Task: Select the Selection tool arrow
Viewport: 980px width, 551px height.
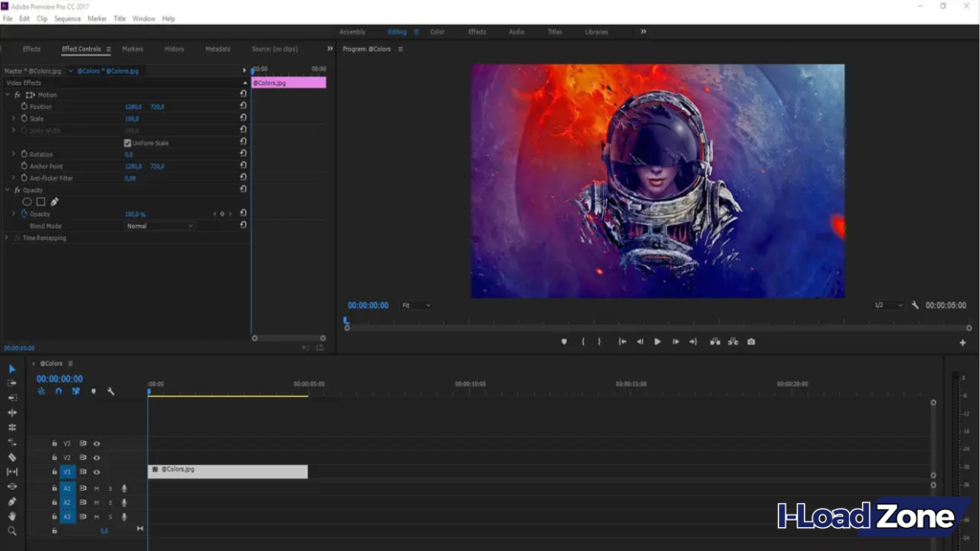Action: click(x=11, y=369)
